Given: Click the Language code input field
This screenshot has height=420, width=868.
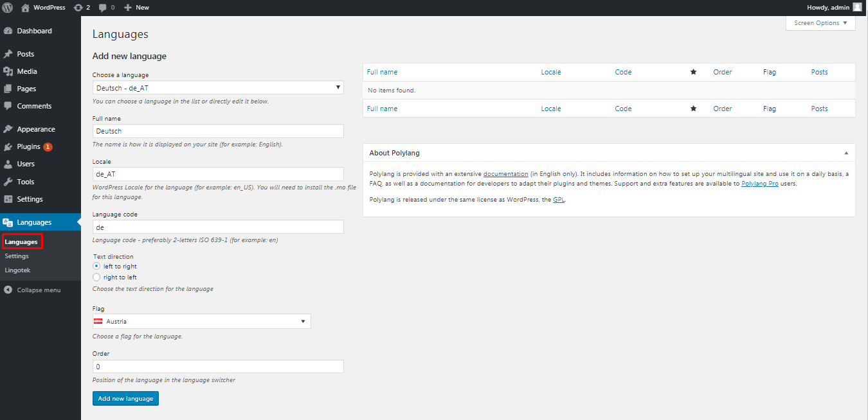Looking at the screenshot, I should [x=218, y=227].
